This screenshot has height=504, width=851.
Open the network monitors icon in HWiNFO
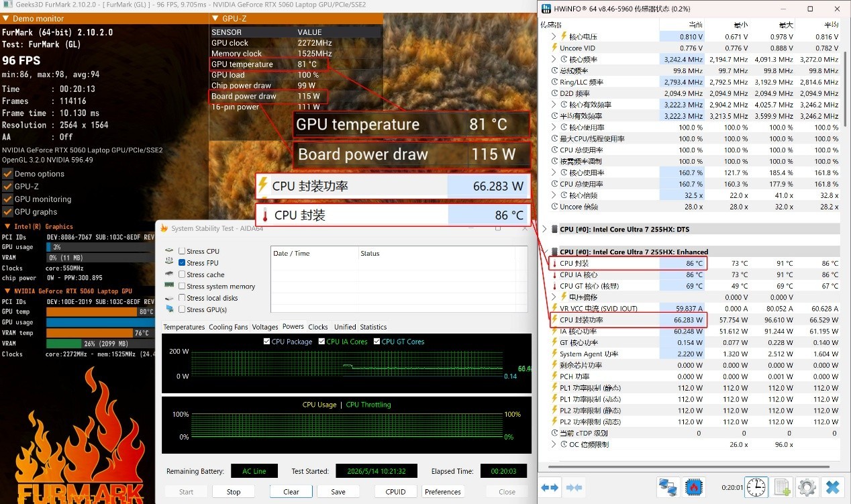click(x=667, y=487)
